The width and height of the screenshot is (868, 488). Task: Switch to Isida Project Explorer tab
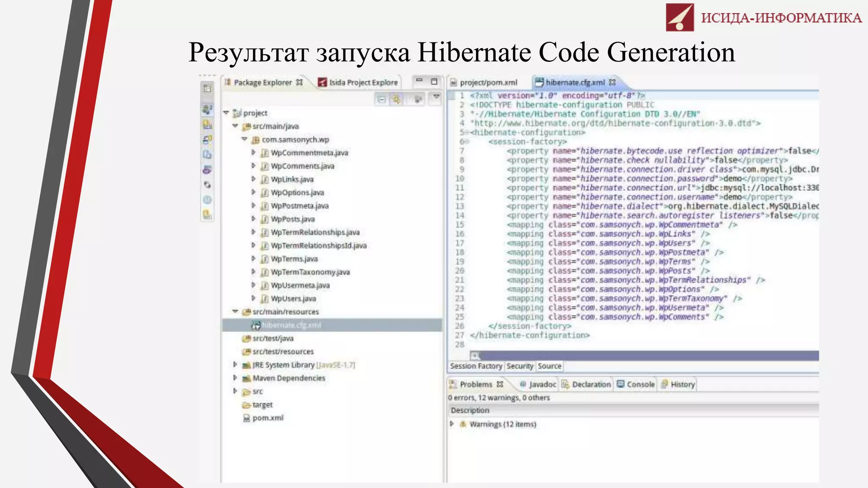[x=358, y=83]
